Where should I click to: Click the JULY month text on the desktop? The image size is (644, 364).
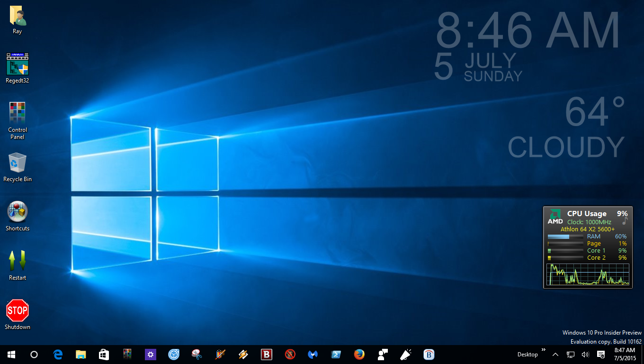point(490,61)
